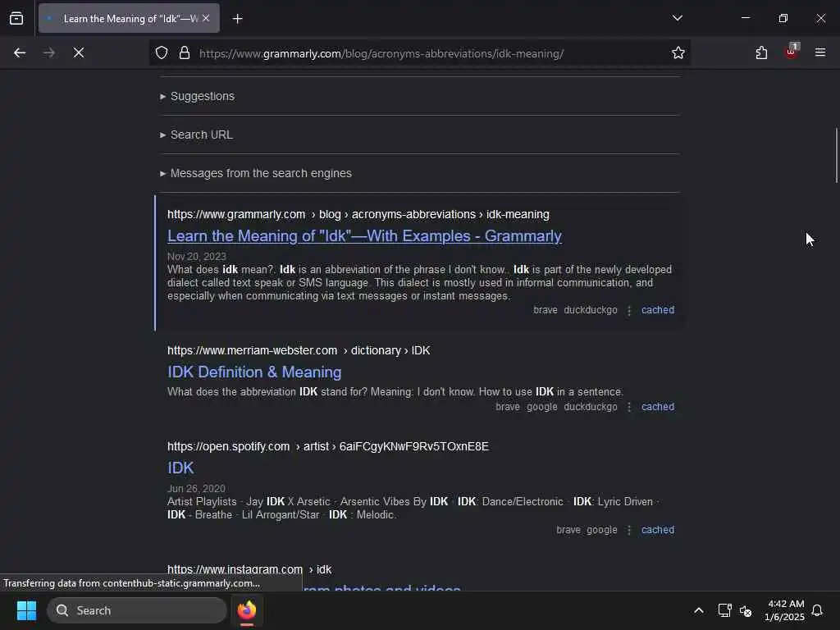This screenshot has width=840, height=630.
Task: Click grammarly.com result URL breadcrumb
Action: click(x=358, y=214)
